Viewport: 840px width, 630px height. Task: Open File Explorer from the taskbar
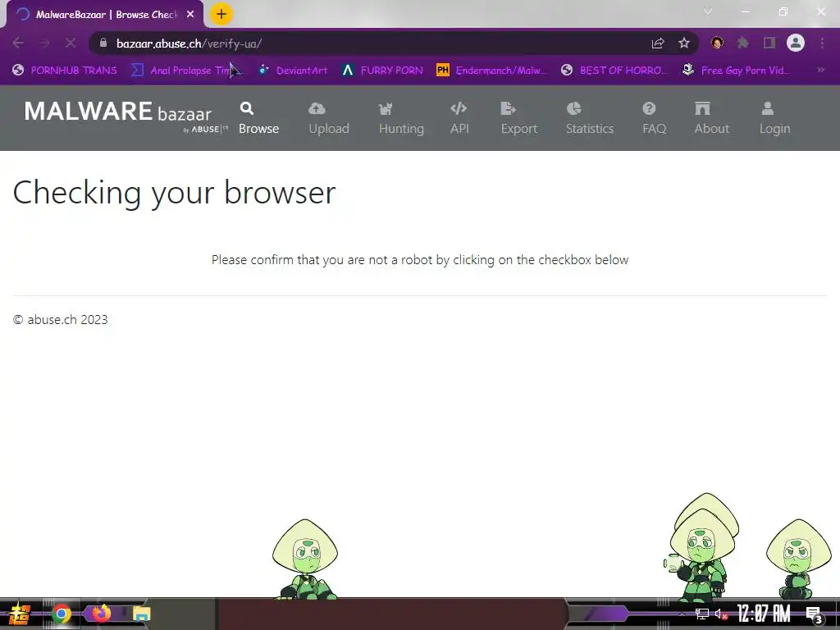(142, 614)
